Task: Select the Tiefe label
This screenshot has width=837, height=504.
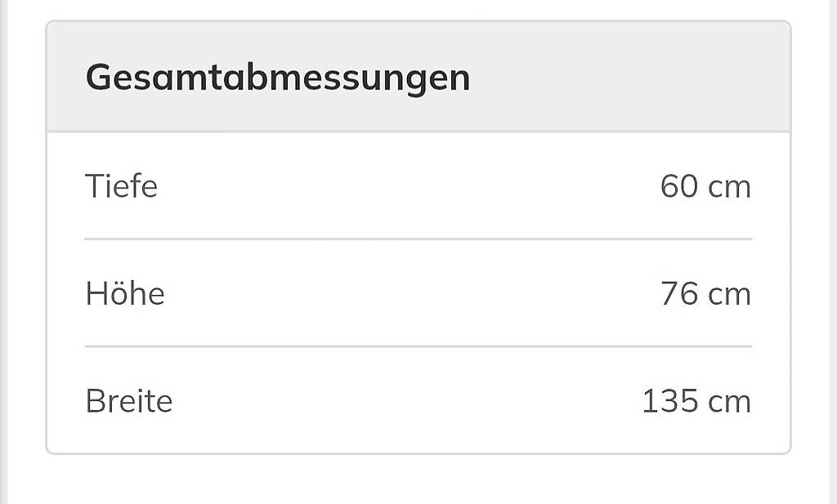Action: 121,186
